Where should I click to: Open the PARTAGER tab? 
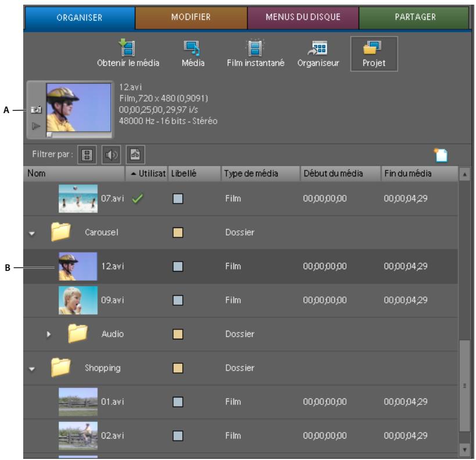(415, 17)
